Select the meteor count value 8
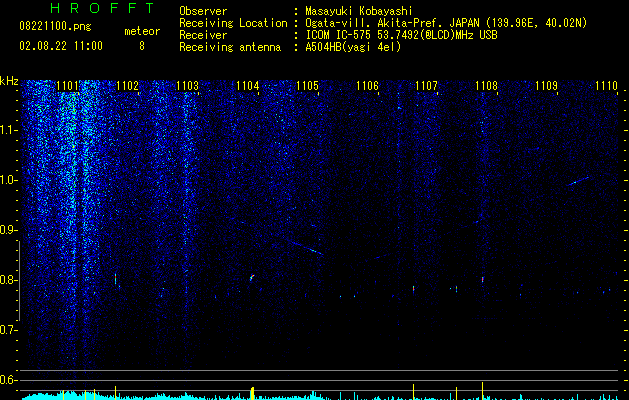 click(x=142, y=46)
